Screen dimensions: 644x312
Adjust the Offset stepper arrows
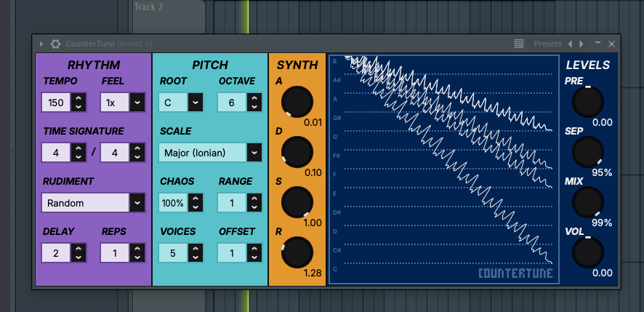point(254,253)
